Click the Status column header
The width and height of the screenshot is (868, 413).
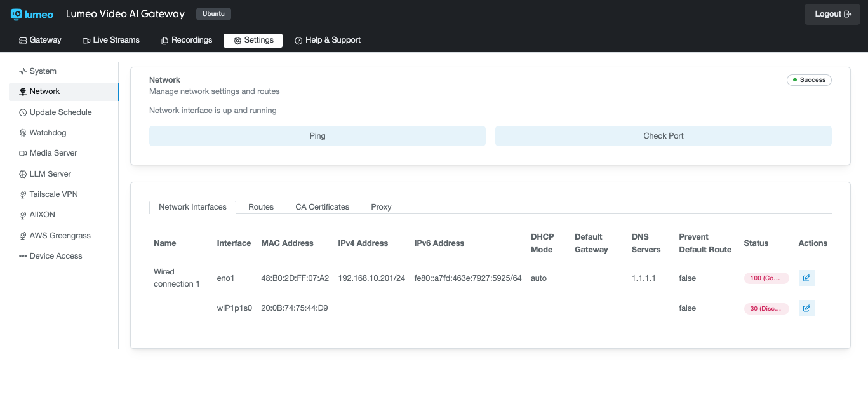point(756,243)
